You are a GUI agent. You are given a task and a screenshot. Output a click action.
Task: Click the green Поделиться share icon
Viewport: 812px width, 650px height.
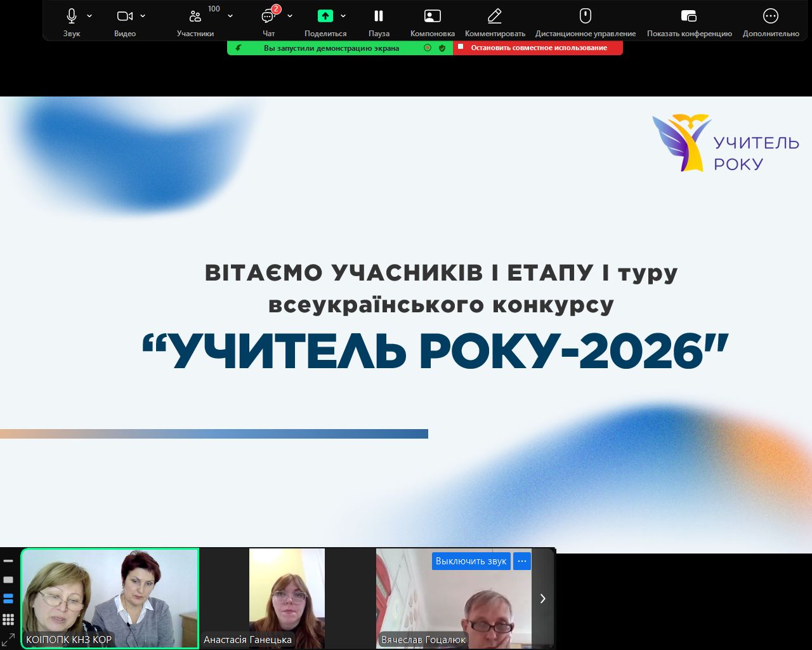(x=325, y=17)
